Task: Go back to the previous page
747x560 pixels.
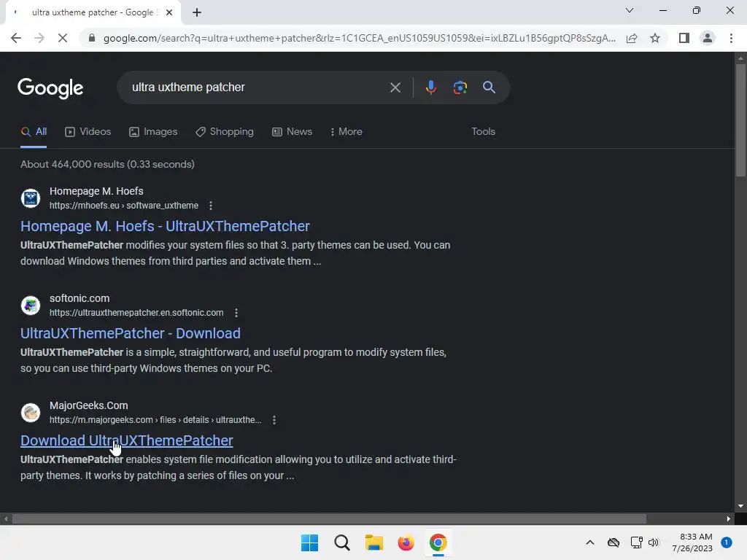Action: (16, 38)
